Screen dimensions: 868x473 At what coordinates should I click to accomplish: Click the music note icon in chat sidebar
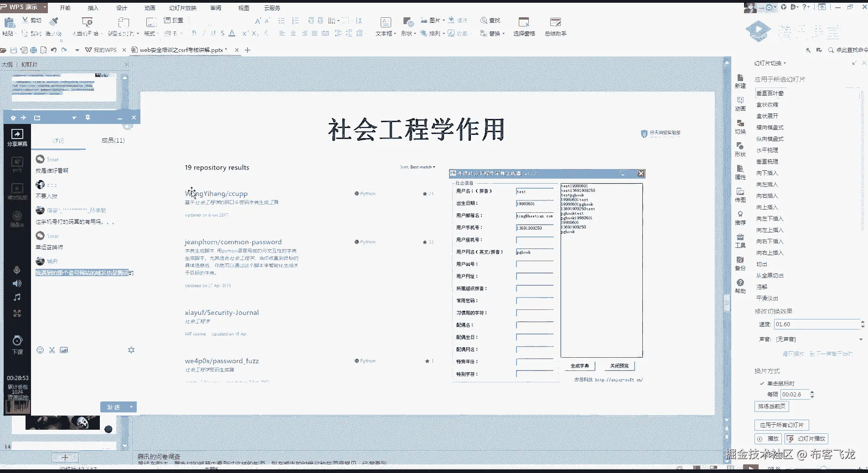[x=17, y=297]
